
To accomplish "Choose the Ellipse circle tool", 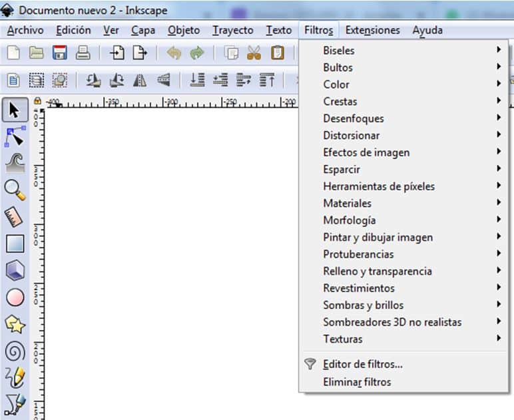I will [x=15, y=298].
